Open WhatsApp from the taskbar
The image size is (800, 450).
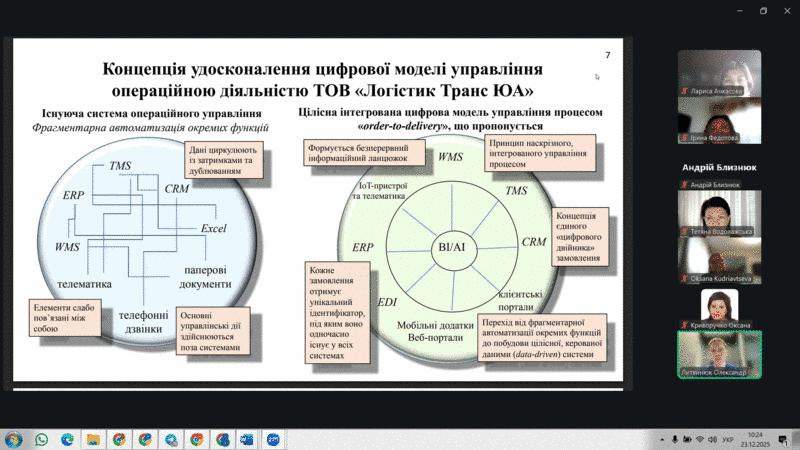pyautogui.click(x=42, y=439)
